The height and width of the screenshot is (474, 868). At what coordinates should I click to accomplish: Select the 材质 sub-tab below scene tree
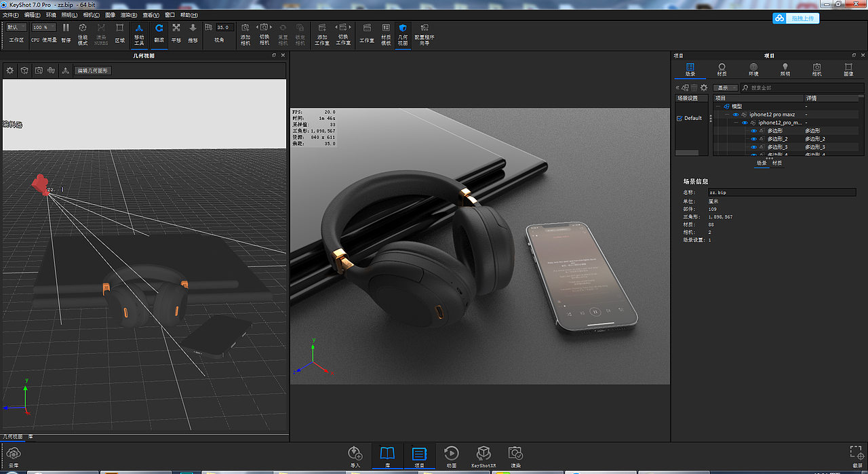coord(776,163)
